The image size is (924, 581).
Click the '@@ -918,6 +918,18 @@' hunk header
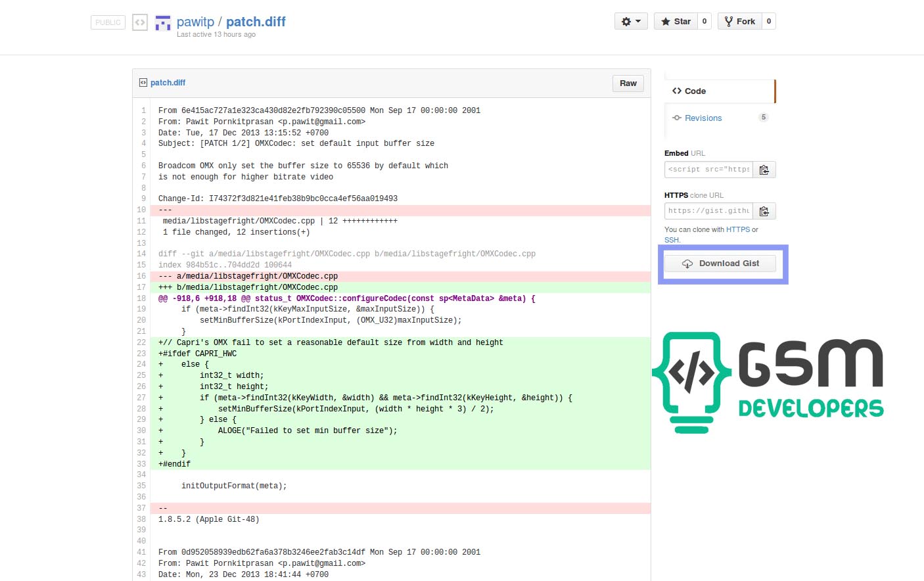point(347,298)
